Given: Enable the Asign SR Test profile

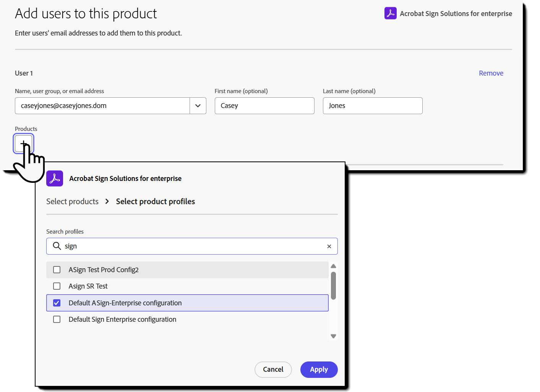Looking at the screenshot, I should [x=57, y=286].
